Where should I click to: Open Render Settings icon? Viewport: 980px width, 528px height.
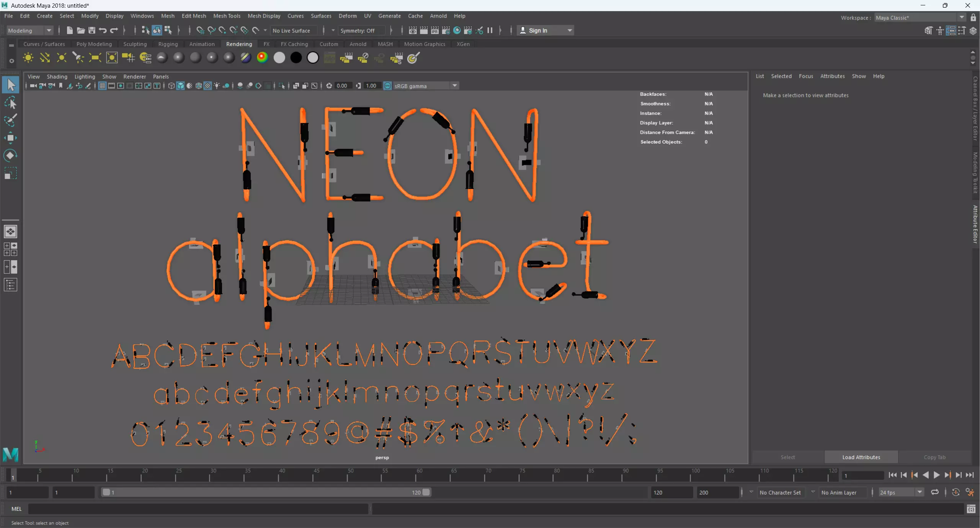point(446,31)
